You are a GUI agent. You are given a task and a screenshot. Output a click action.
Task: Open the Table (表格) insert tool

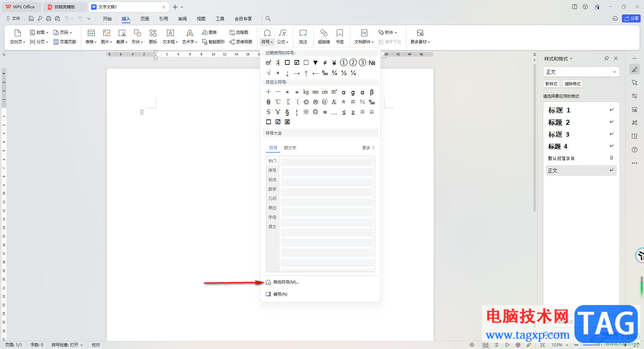[91, 37]
